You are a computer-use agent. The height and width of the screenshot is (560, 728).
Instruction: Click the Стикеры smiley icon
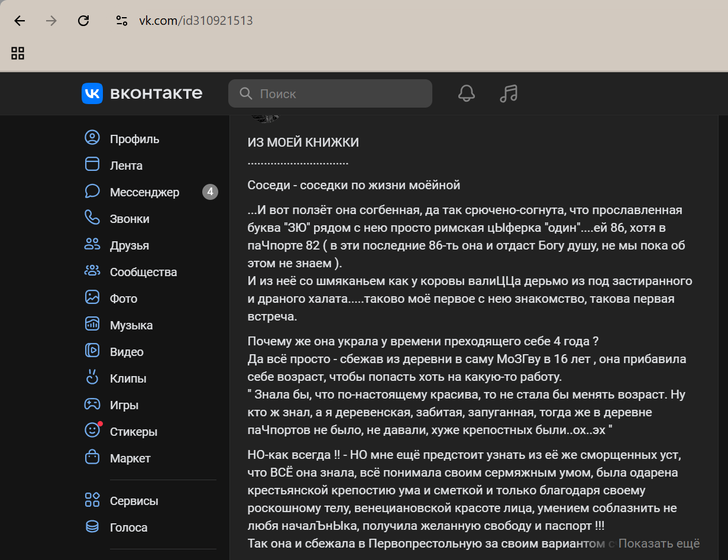[x=92, y=431]
